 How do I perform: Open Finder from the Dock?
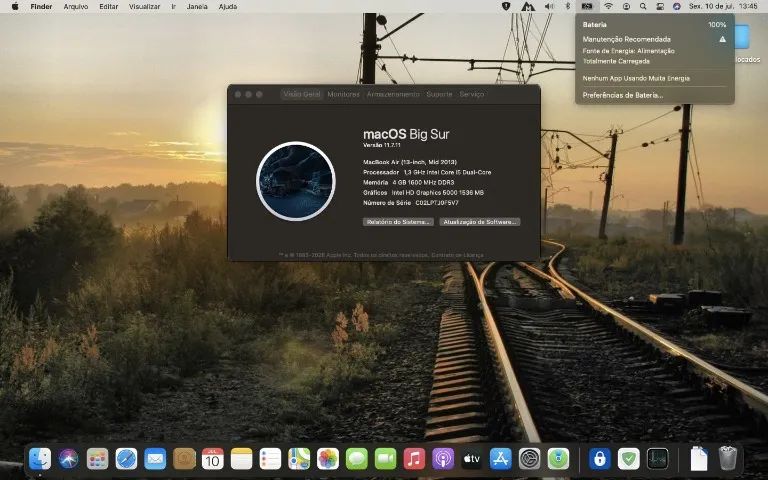[x=40, y=459]
